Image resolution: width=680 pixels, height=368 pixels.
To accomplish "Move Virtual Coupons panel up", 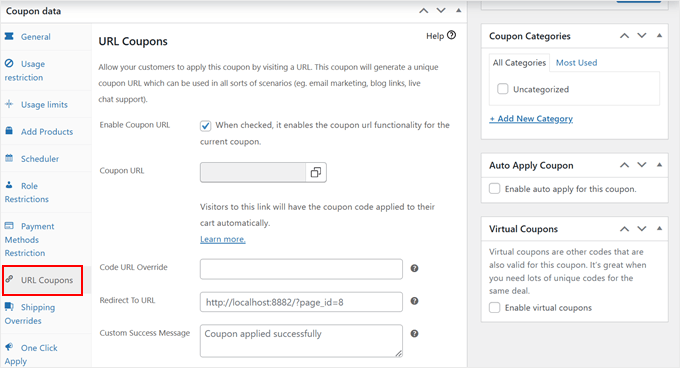I will (624, 229).
